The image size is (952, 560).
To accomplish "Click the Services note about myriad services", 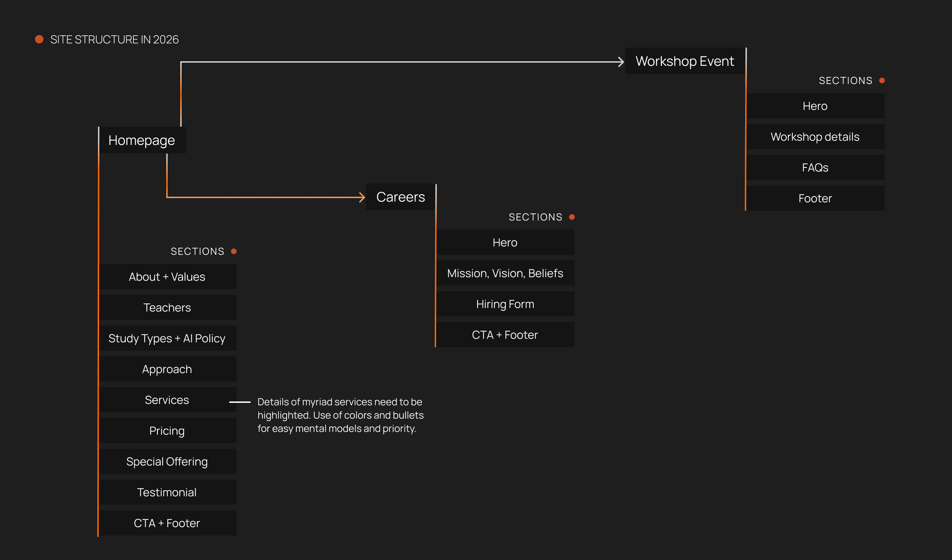I will [x=341, y=415].
